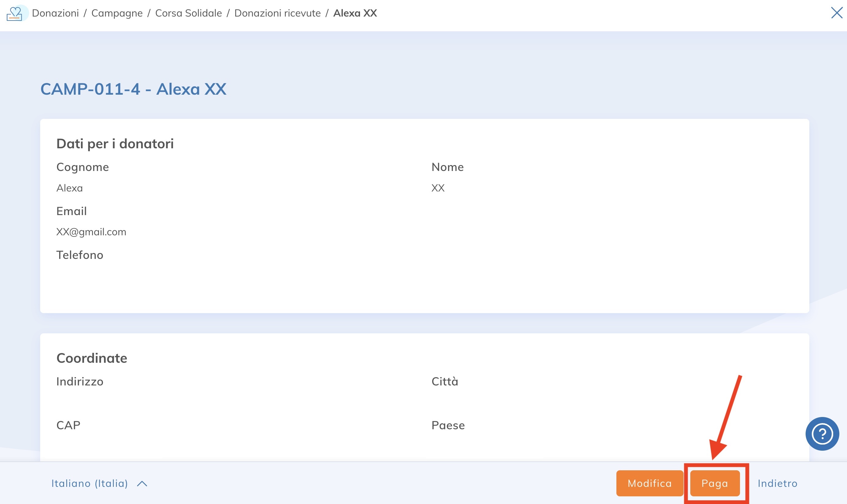847x504 pixels.
Task: Expand the Italiano (Italia) language chevron
Action: pyautogui.click(x=142, y=483)
